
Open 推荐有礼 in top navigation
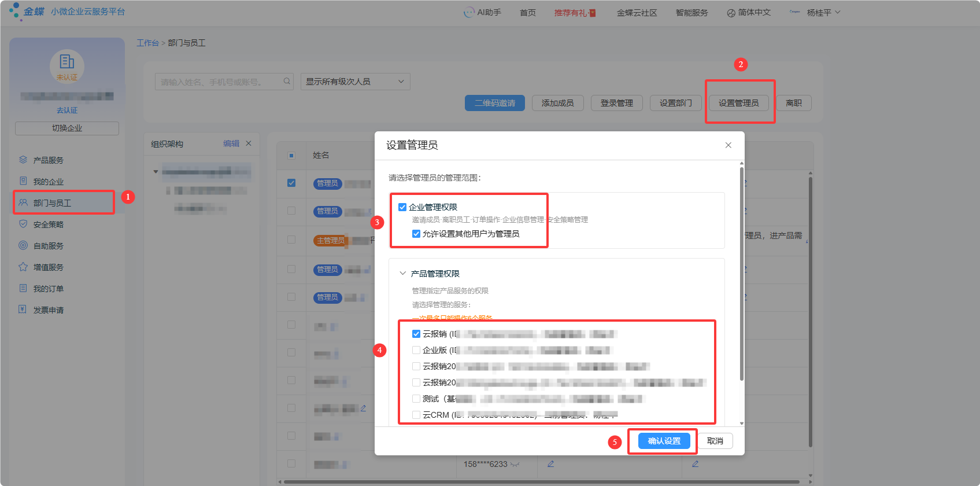coord(570,13)
